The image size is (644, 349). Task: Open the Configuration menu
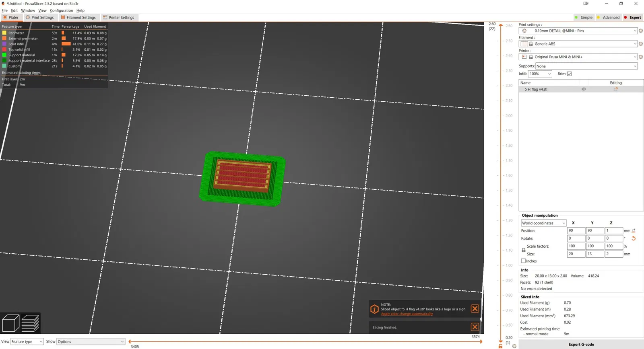[61, 10]
